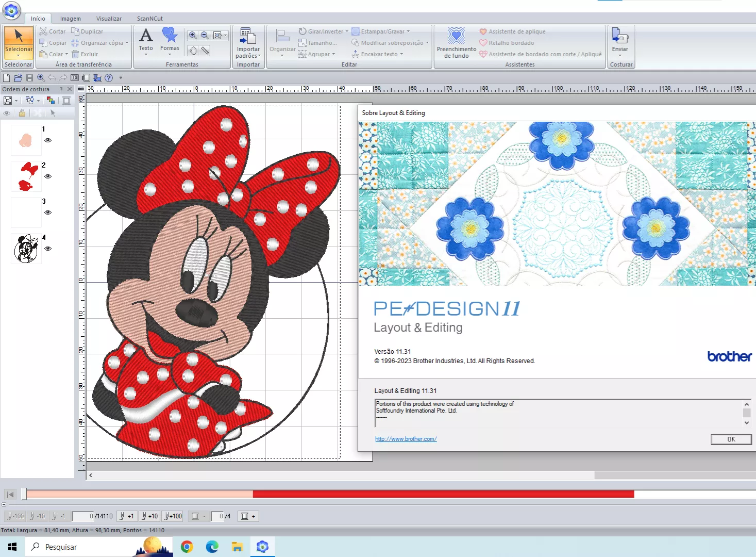Screen dimensions: 756x557
Task: Open quick access toolbar customize arrow
Action: coord(121,78)
